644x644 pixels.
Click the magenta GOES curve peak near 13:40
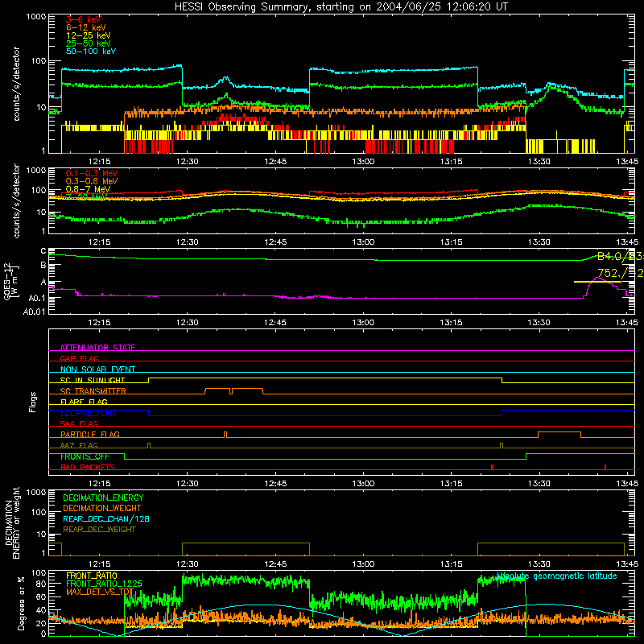tap(597, 278)
